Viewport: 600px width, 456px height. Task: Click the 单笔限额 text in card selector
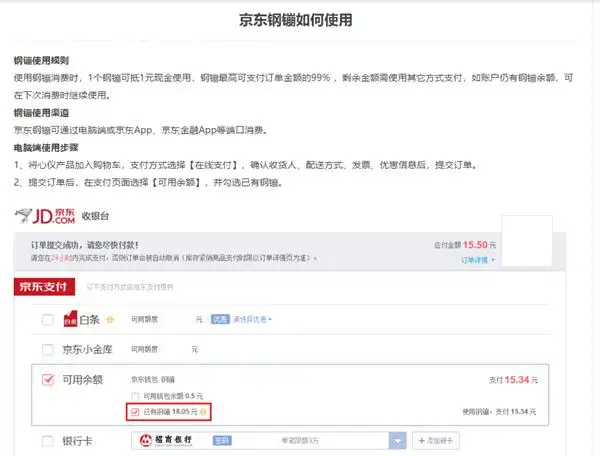pyautogui.click(x=300, y=441)
